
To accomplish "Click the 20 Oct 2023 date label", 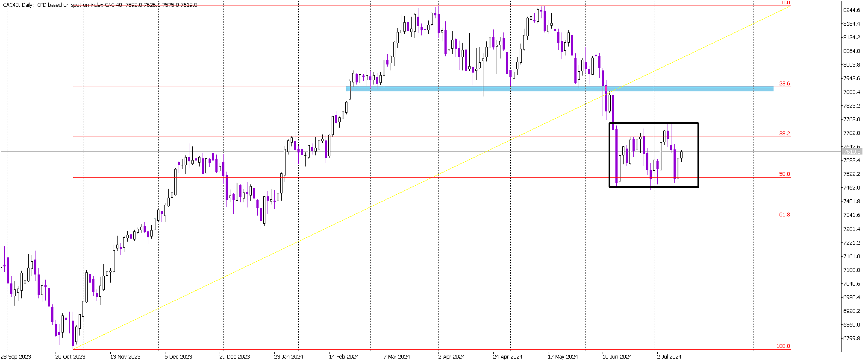I will (70, 357).
